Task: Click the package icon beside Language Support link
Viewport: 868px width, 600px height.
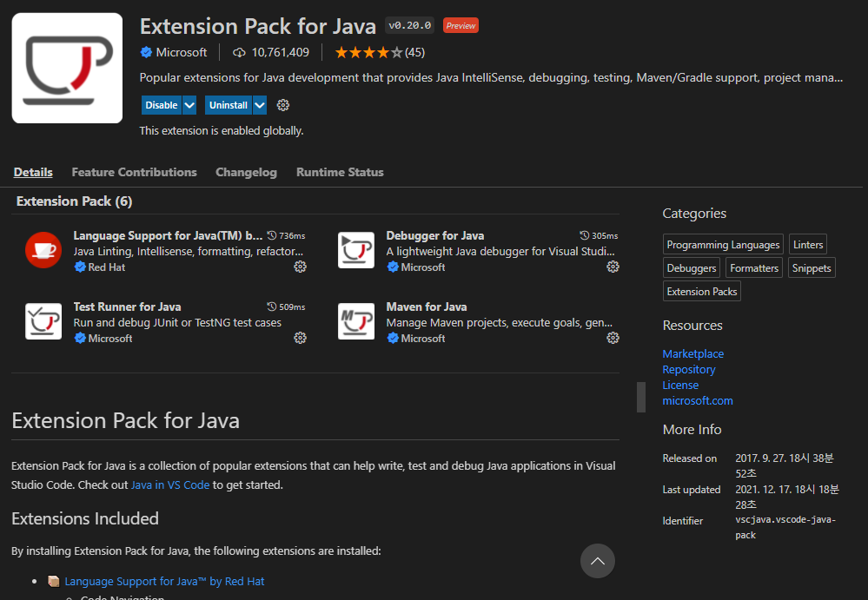Action: (54, 581)
